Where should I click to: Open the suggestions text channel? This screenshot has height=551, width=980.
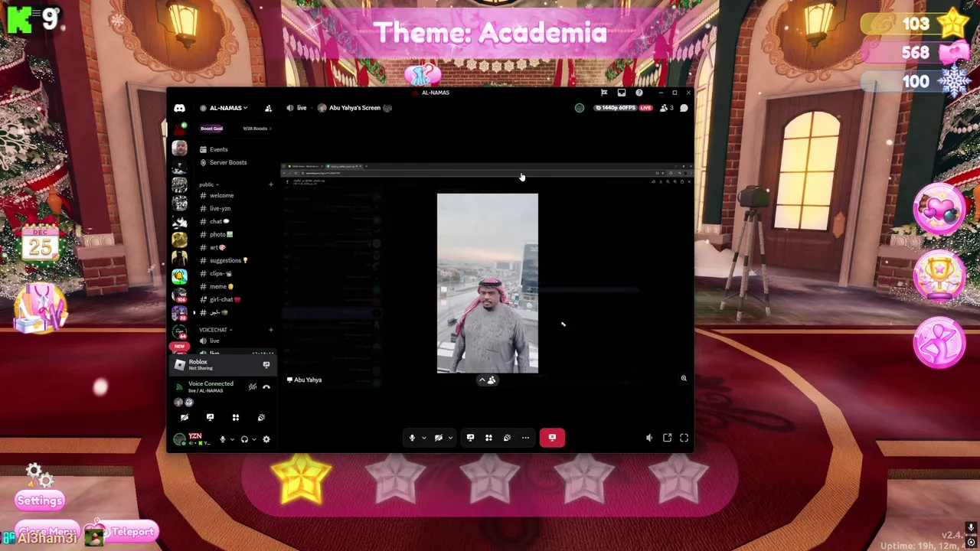(x=235, y=260)
